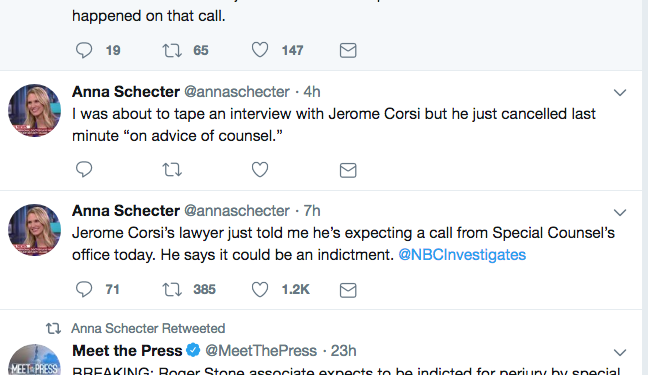Reply to the tweet with 19 replies
Viewport: 648px width, 375px height.
(x=84, y=50)
